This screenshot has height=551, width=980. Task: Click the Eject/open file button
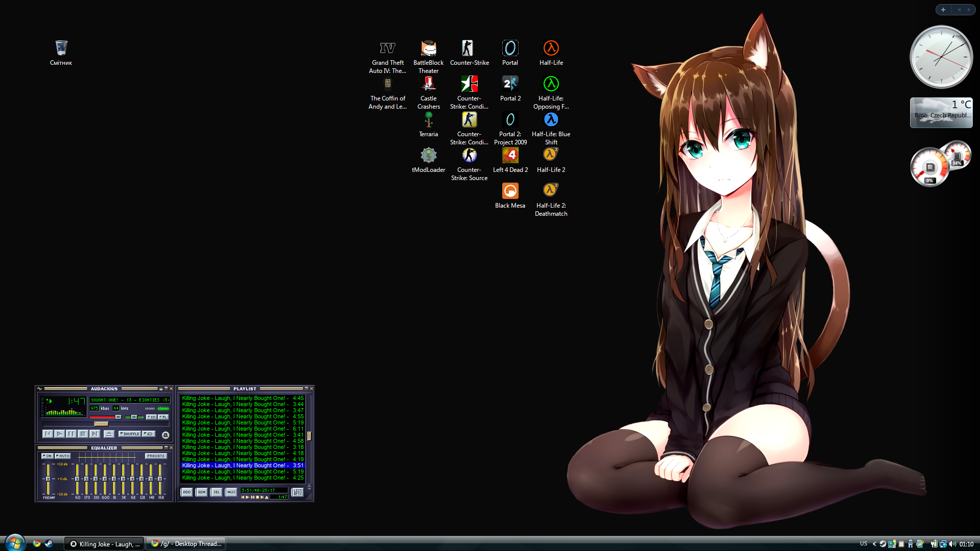(x=109, y=434)
